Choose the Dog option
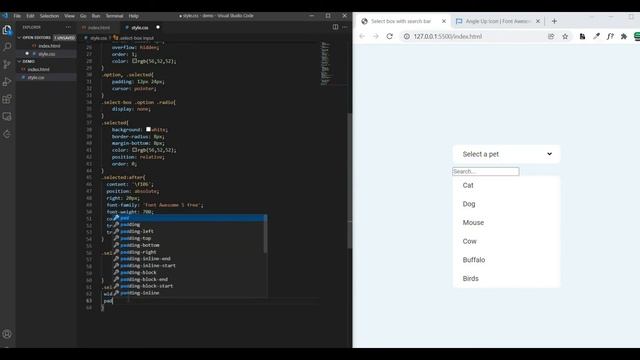 [506, 204]
